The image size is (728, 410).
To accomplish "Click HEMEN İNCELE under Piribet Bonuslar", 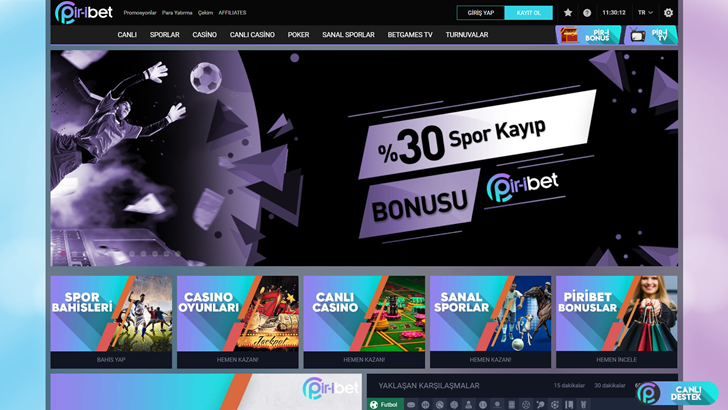I will tap(617, 360).
